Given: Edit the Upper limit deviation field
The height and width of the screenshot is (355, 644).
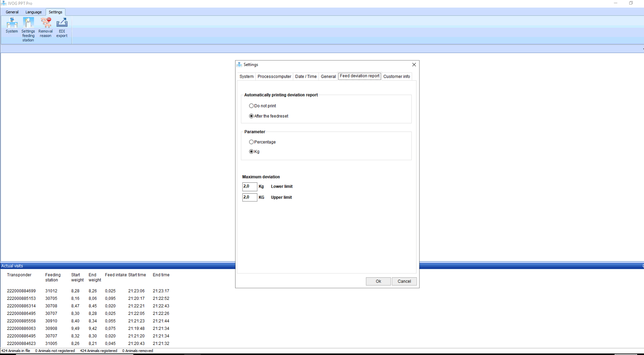Looking at the screenshot, I should pyautogui.click(x=250, y=197).
